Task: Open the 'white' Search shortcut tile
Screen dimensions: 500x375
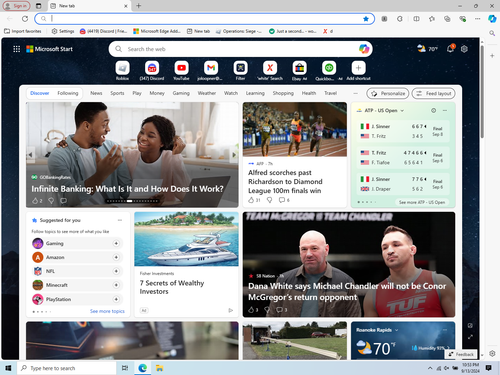Action: [270, 71]
